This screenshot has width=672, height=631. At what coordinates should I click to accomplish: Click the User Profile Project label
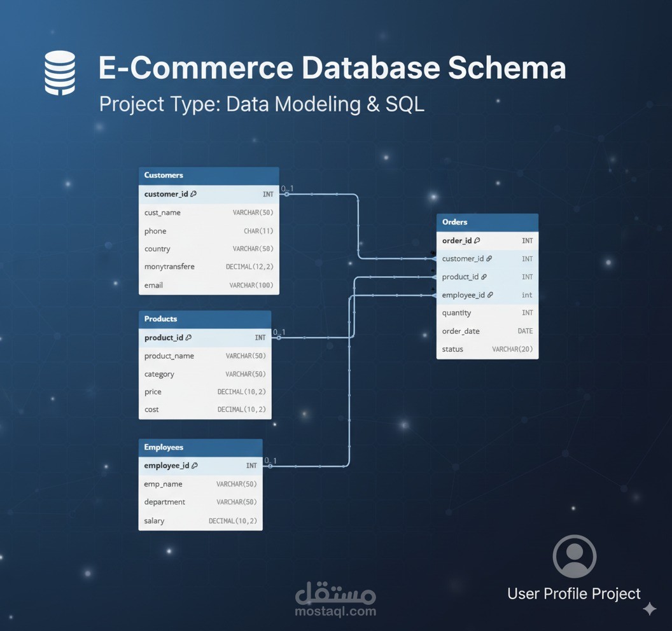coord(573,593)
